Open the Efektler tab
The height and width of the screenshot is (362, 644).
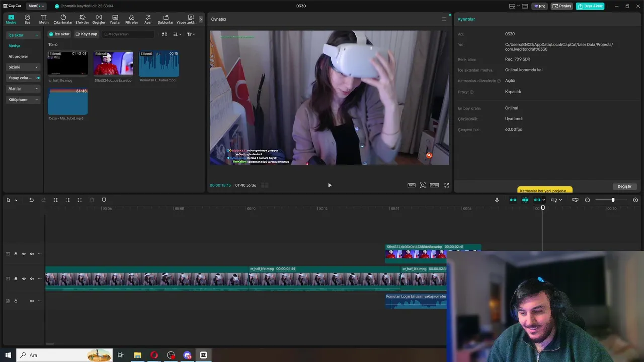pyautogui.click(x=82, y=19)
